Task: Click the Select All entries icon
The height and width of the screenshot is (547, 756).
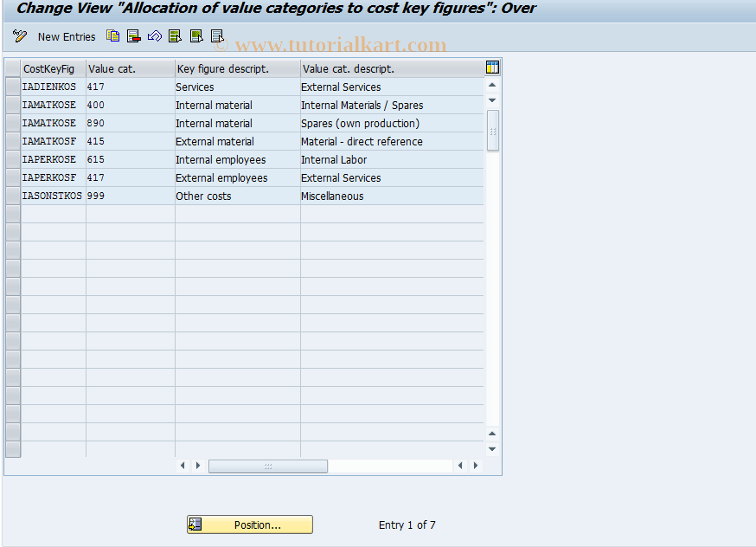Action: [175, 36]
